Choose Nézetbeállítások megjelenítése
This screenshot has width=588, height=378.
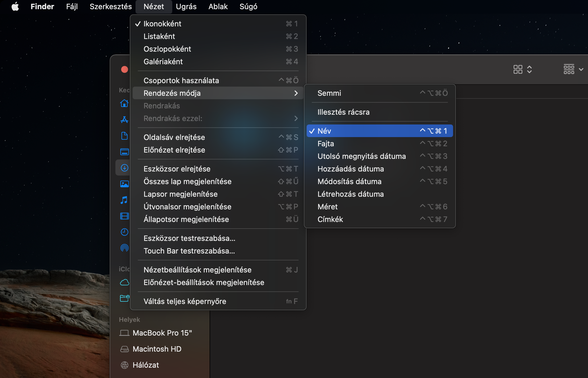218,270
